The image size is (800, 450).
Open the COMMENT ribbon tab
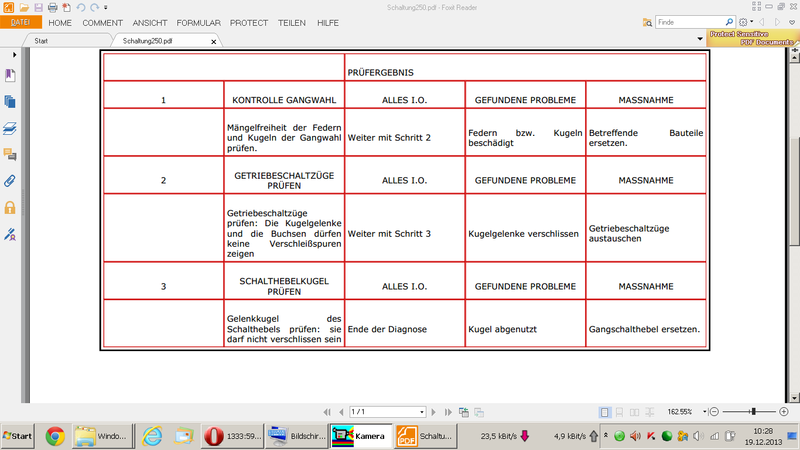coord(102,22)
